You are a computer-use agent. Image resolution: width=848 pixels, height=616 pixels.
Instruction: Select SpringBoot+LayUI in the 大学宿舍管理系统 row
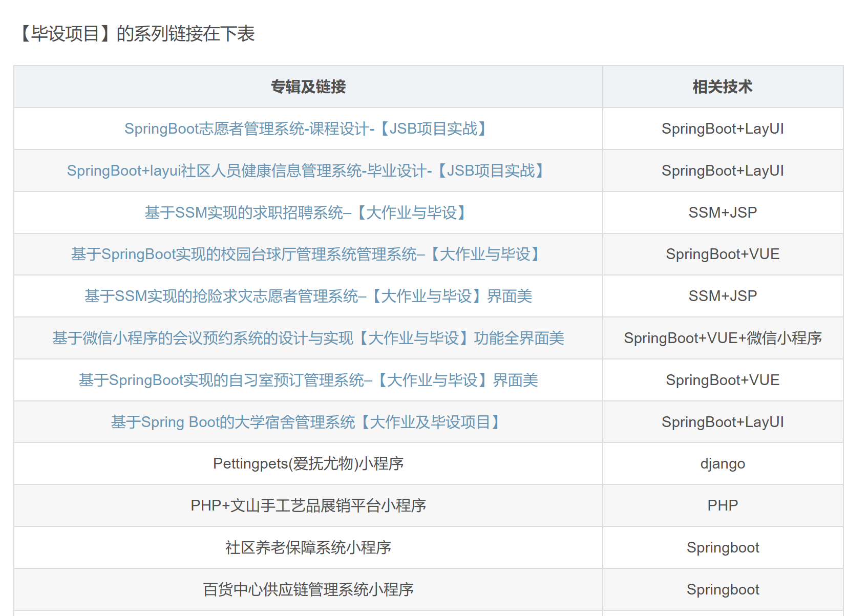pyautogui.click(x=723, y=422)
